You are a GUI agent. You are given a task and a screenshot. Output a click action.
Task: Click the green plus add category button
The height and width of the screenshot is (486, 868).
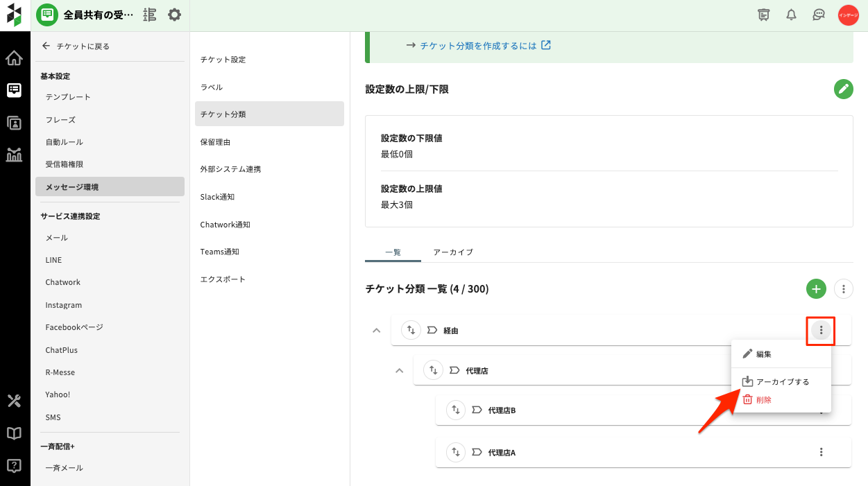point(816,289)
